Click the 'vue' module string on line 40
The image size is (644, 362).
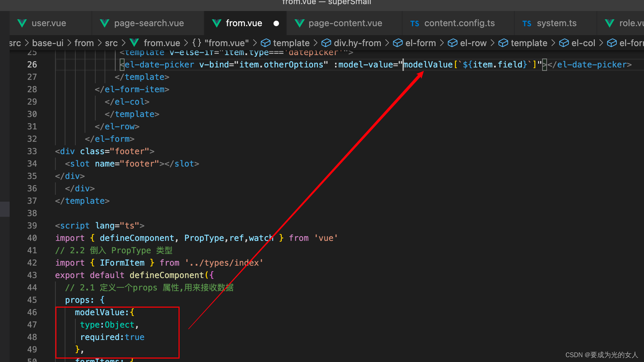326,238
